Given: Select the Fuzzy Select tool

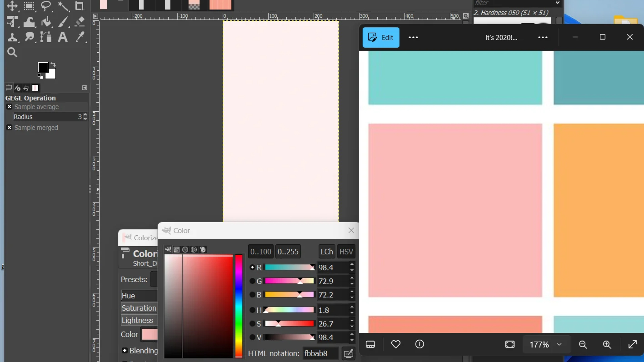Looking at the screenshot, I should point(63,6).
